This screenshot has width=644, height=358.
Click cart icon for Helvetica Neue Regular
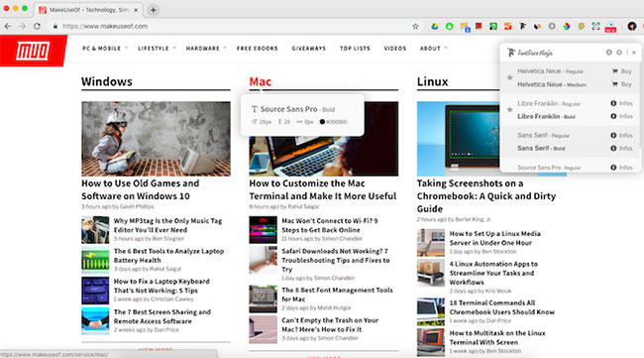click(615, 71)
